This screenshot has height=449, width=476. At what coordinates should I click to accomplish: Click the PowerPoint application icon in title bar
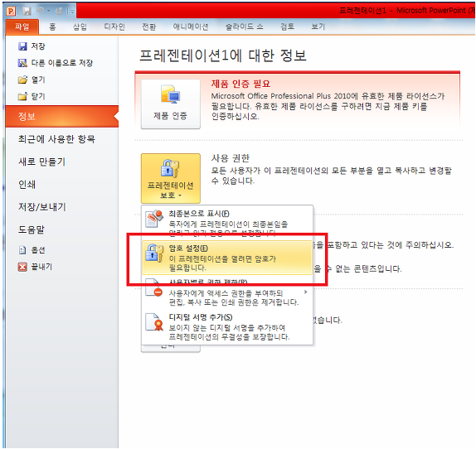(x=11, y=12)
